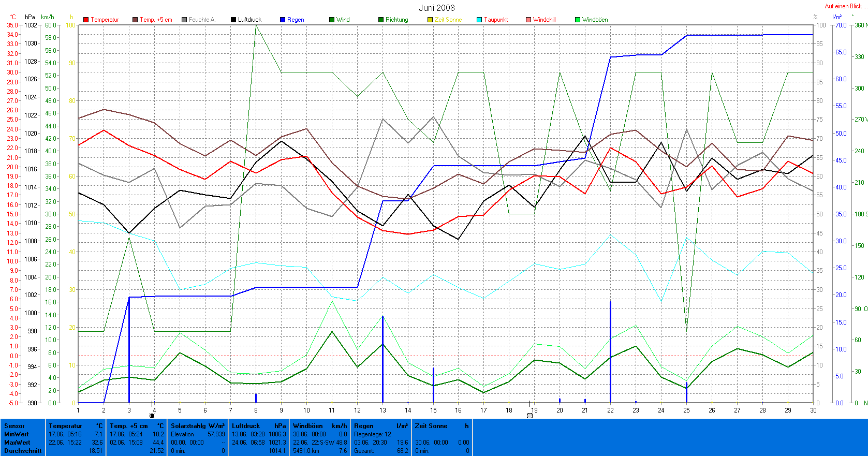Toggle the Richtung series legend label

(396, 20)
